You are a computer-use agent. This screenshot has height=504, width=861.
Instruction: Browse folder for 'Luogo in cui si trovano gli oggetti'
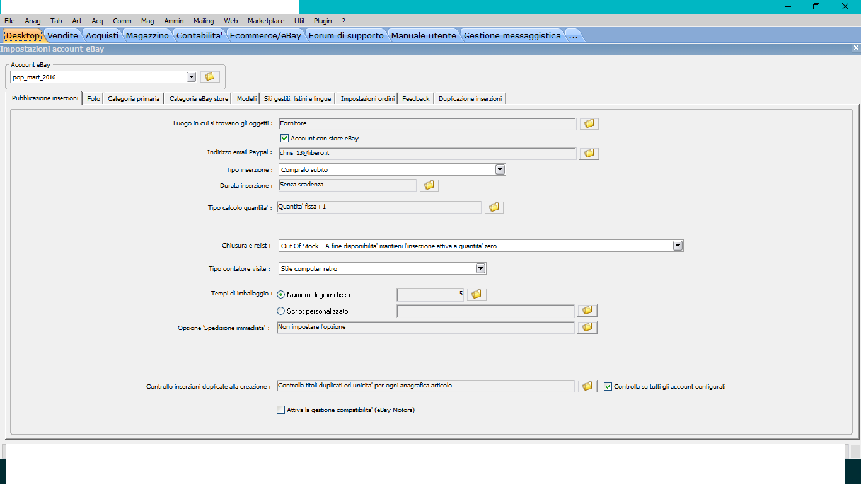pos(589,124)
